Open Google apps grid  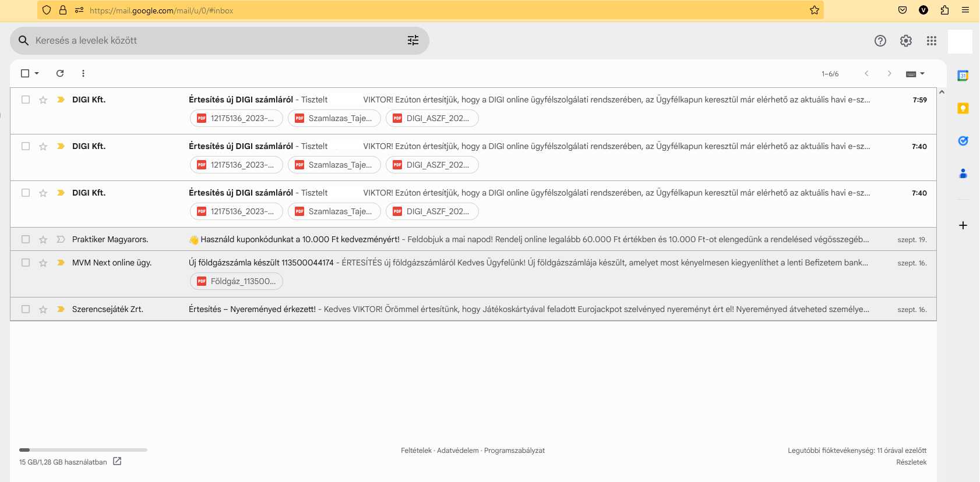[x=932, y=41]
